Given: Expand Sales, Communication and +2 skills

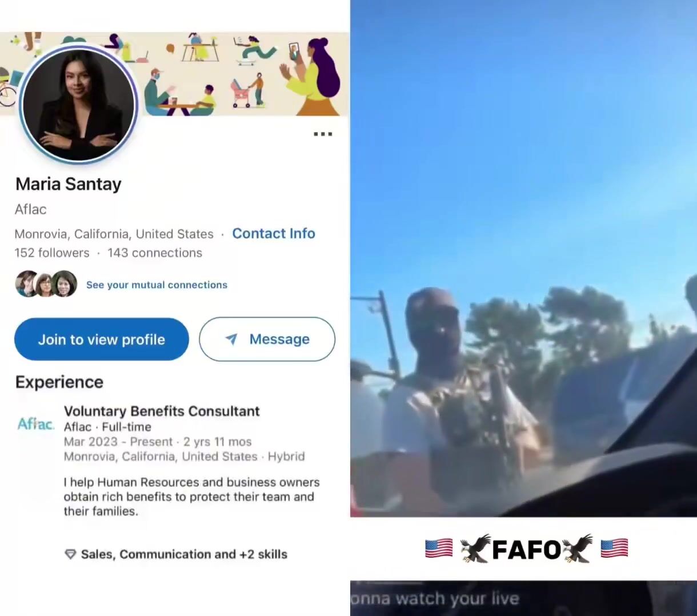Looking at the screenshot, I should click(184, 554).
